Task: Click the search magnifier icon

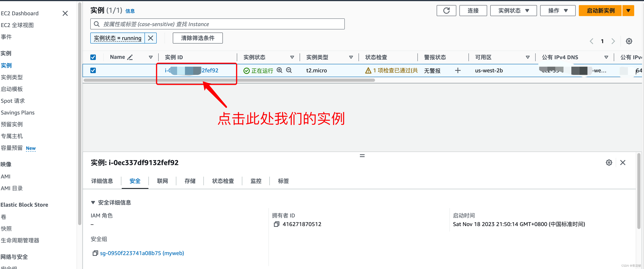Action: click(96, 24)
